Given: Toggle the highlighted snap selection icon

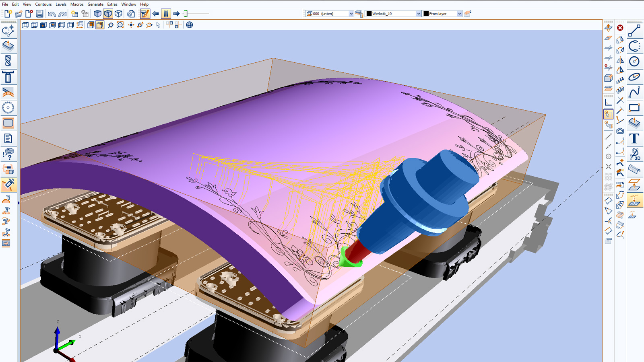Looking at the screenshot, I should (x=608, y=114).
